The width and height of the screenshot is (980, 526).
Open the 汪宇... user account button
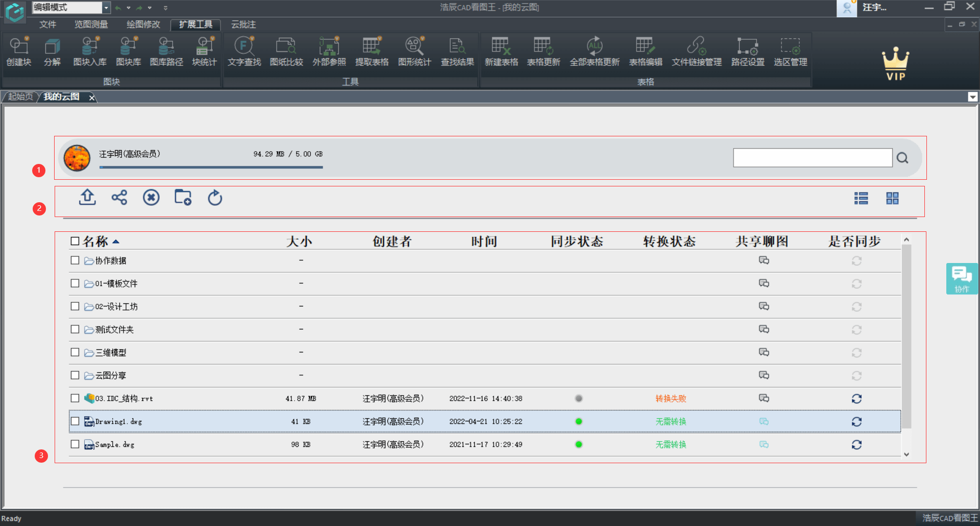click(x=874, y=8)
